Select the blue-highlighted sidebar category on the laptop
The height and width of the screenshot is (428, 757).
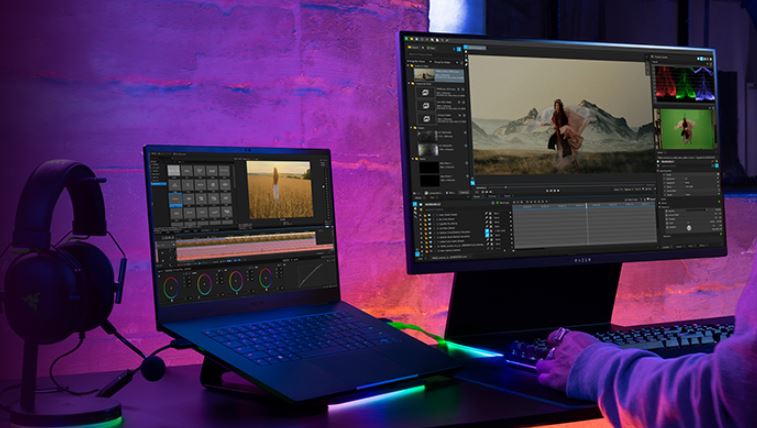(158, 184)
